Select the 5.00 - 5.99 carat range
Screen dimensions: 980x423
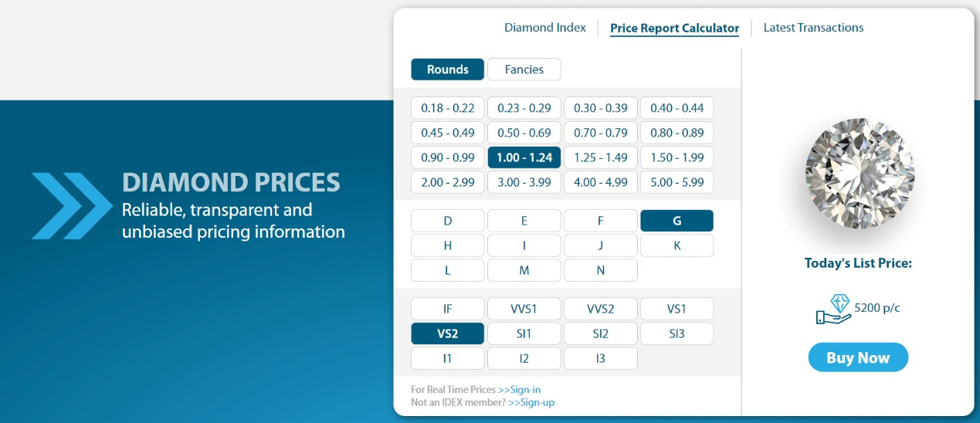point(677,182)
